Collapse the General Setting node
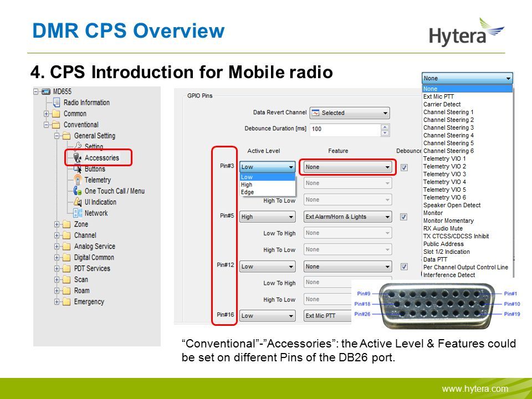This screenshot has width=532, height=399. tap(57, 136)
